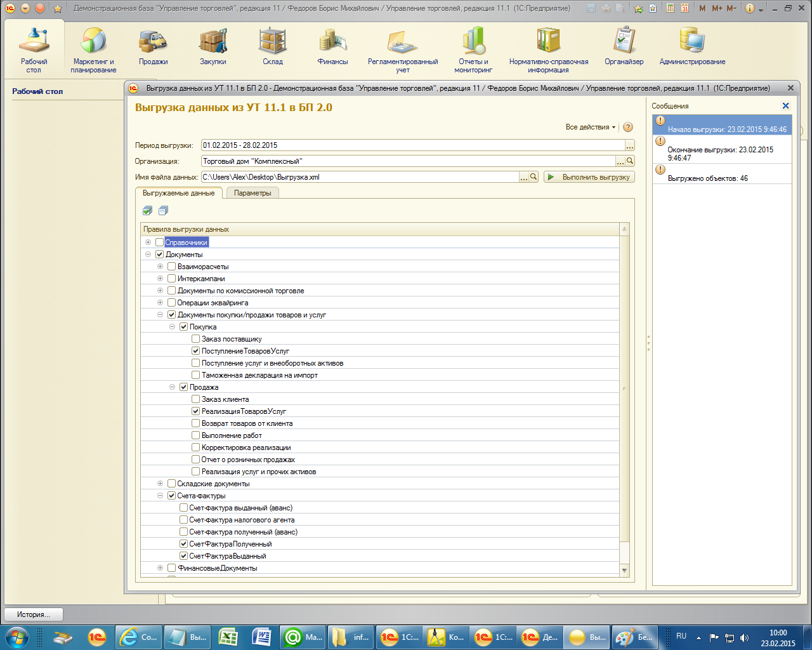This screenshot has height=650, width=812.
Task: Click the uncheck all rules icon
Action: click(163, 211)
